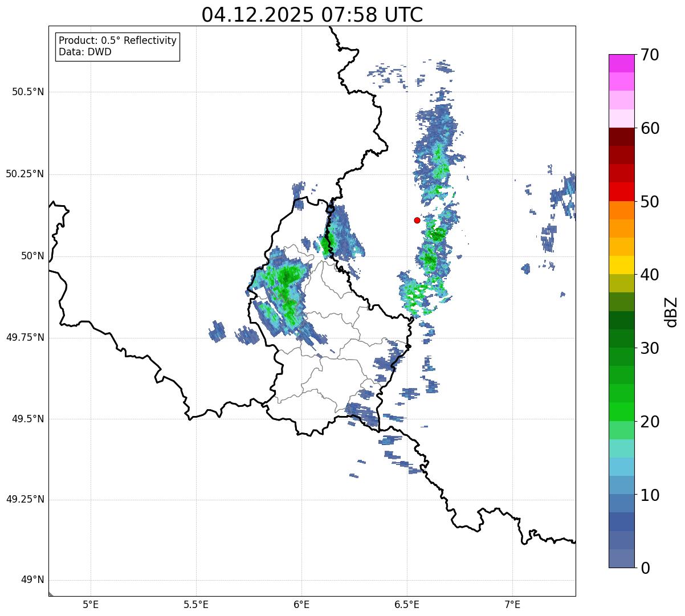Click the 0 colorbar tick label
This screenshot has height=616, width=685.
(x=645, y=568)
